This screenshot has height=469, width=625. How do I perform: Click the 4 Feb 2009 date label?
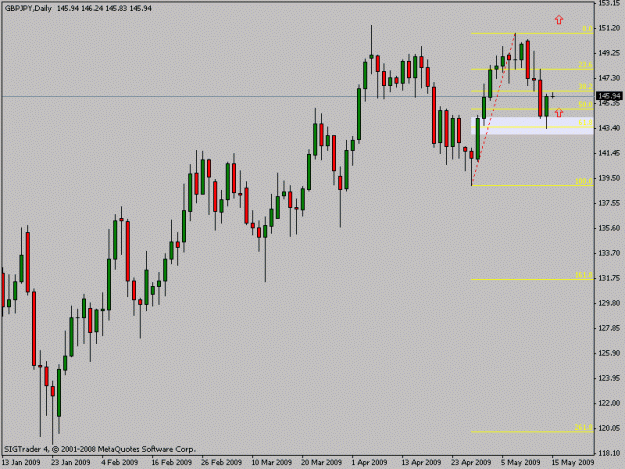tap(119, 462)
